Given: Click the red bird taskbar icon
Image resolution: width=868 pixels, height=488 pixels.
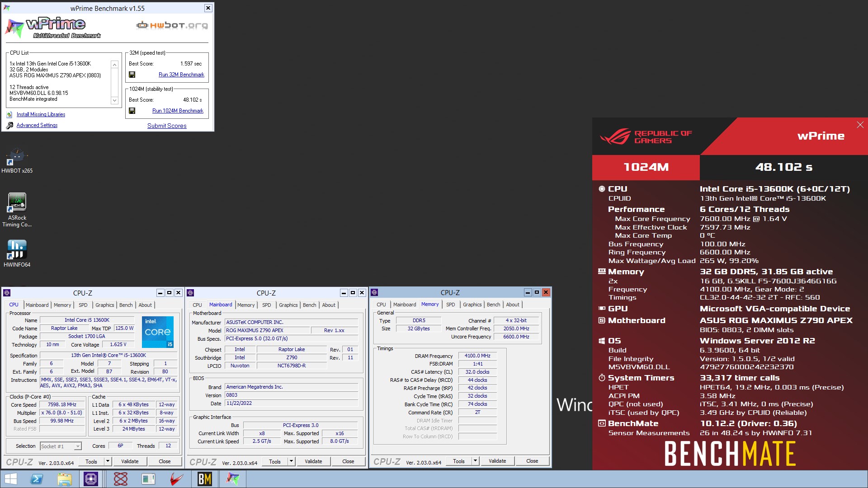Looking at the screenshot, I should click(x=176, y=479).
